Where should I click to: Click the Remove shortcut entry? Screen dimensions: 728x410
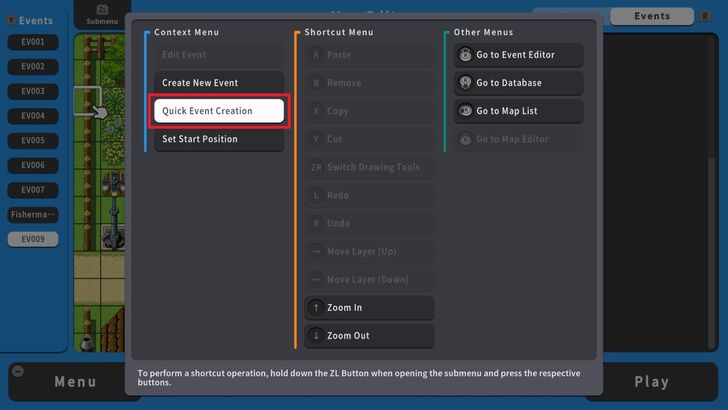click(369, 83)
